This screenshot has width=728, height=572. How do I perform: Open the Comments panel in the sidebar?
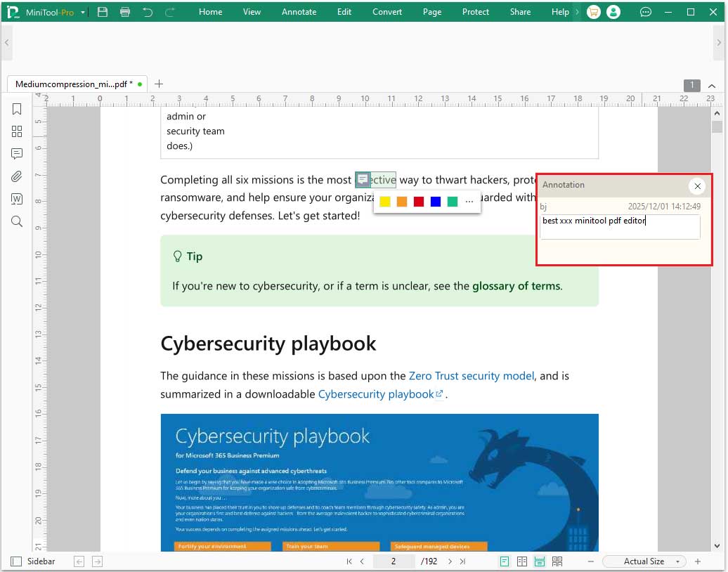(17, 154)
